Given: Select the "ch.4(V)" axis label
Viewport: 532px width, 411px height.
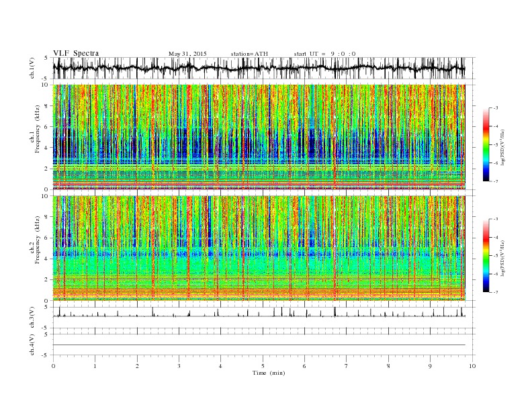Looking at the screenshot, I should point(32,345).
